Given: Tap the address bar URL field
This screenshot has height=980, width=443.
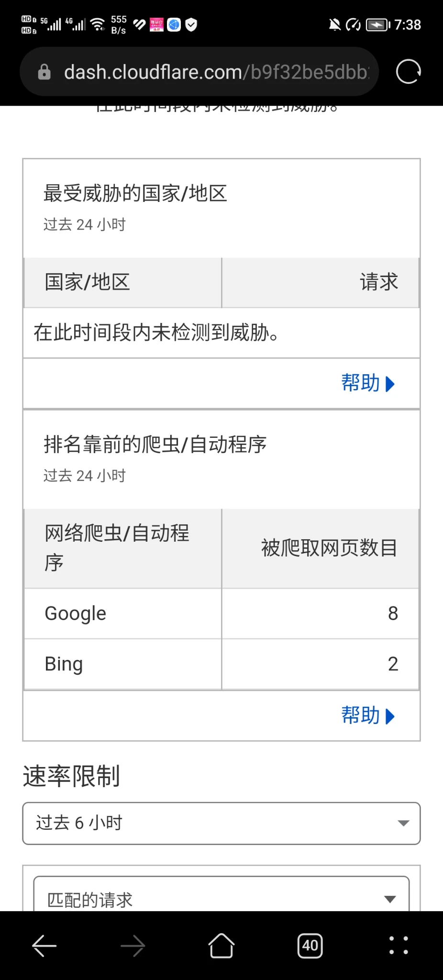Looking at the screenshot, I should 215,72.
